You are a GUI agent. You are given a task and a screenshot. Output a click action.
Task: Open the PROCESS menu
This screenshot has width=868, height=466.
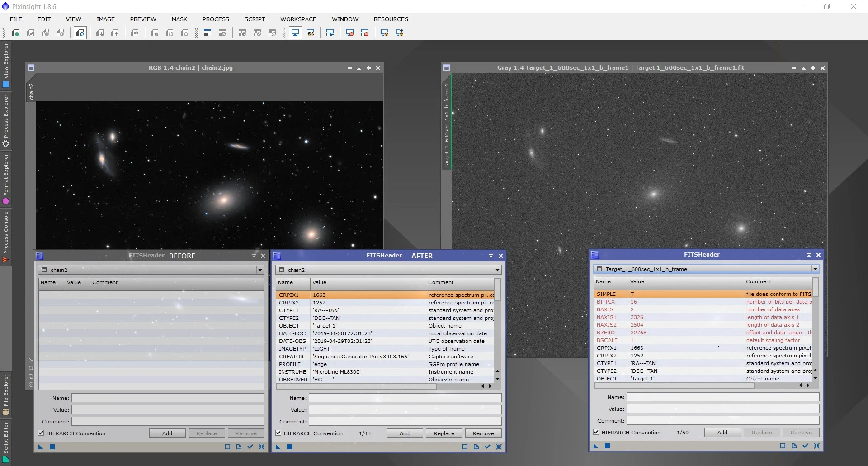coord(216,19)
